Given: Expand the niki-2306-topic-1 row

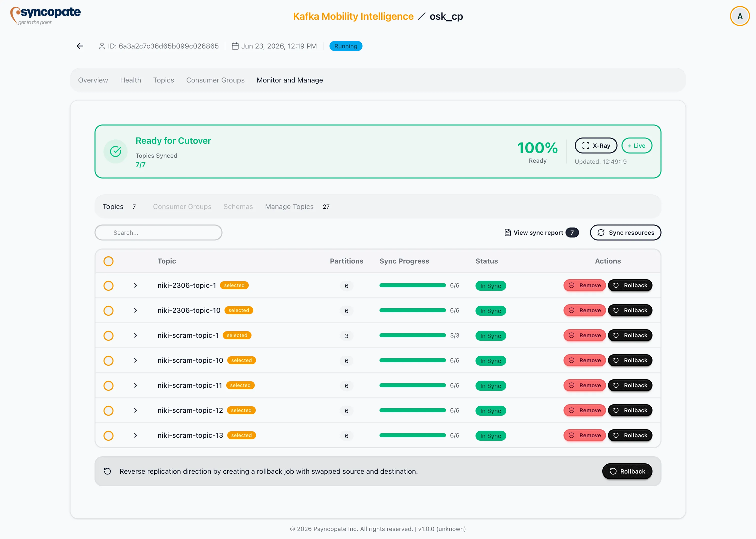Looking at the screenshot, I should click(135, 285).
